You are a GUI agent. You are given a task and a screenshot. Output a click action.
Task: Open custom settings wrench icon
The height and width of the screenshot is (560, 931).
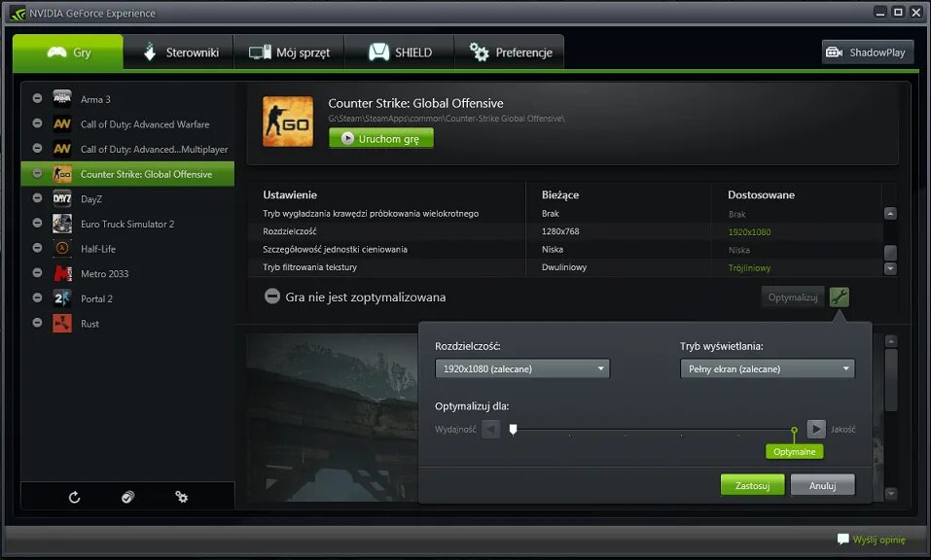[x=839, y=297]
